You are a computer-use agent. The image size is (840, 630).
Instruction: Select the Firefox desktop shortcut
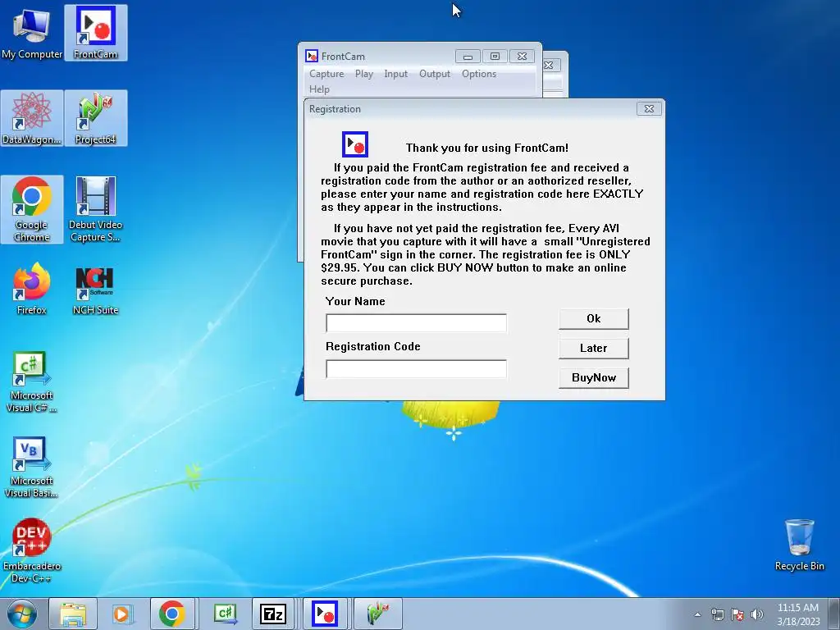click(x=32, y=289)
